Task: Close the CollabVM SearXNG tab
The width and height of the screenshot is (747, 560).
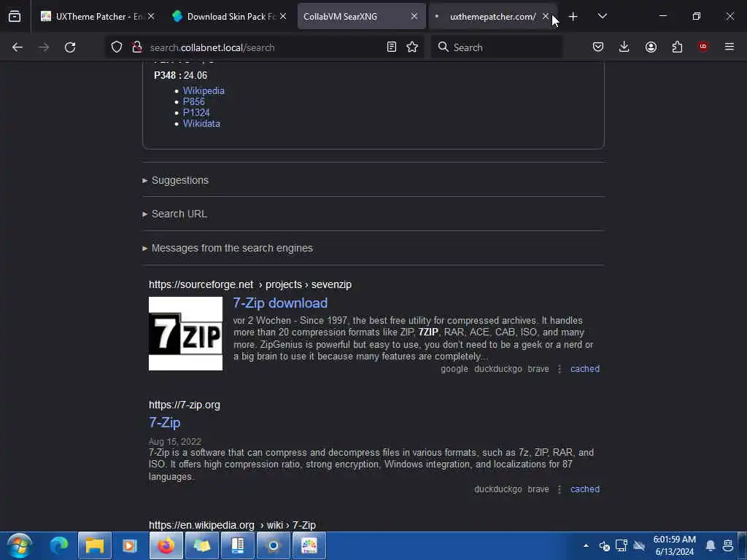Action: [414, 16]
